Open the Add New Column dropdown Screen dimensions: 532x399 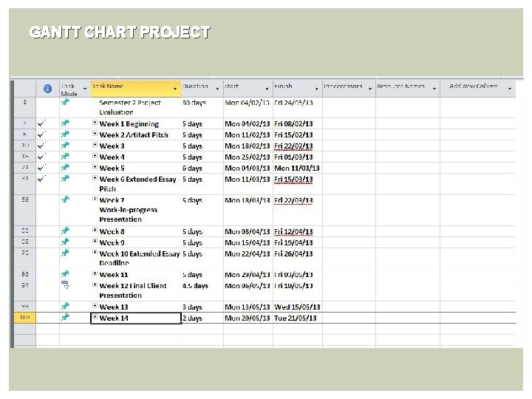[x=510, y=89]
